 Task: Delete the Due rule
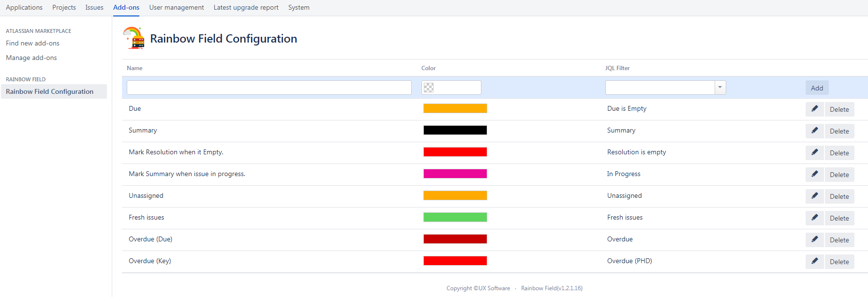tap(839, 109)
